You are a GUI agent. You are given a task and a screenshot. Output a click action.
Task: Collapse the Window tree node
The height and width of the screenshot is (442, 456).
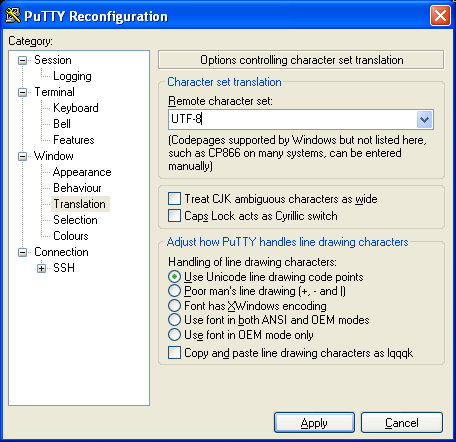tap(22, 156)
